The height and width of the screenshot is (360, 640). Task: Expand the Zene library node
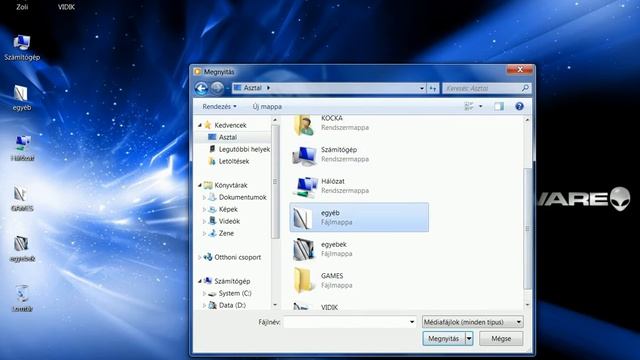[x=204, y=233]
